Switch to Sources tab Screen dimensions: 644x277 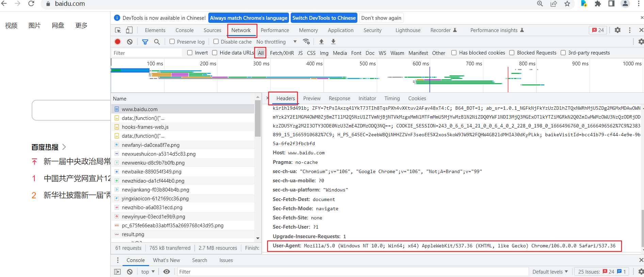coord(212,30)
